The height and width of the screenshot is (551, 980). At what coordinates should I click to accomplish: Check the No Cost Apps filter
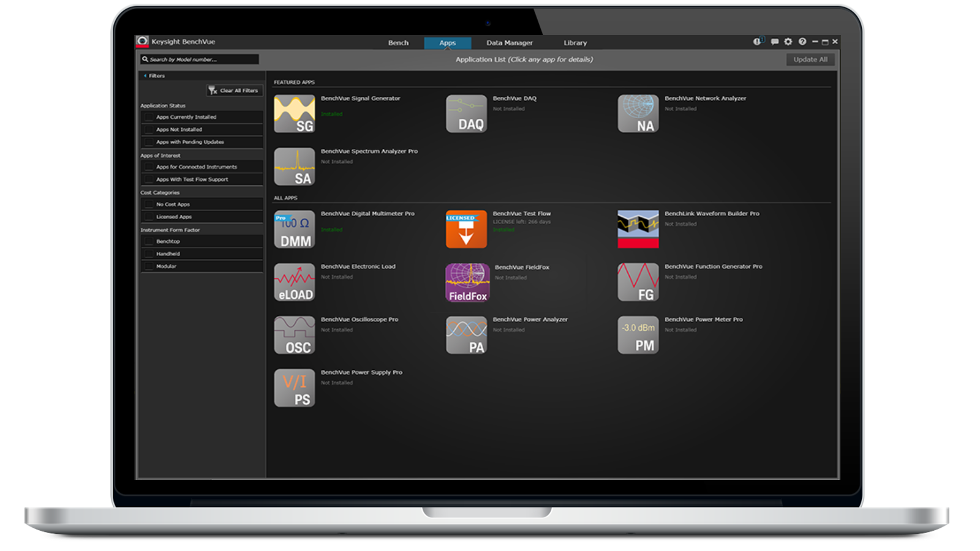click(149, 204)
